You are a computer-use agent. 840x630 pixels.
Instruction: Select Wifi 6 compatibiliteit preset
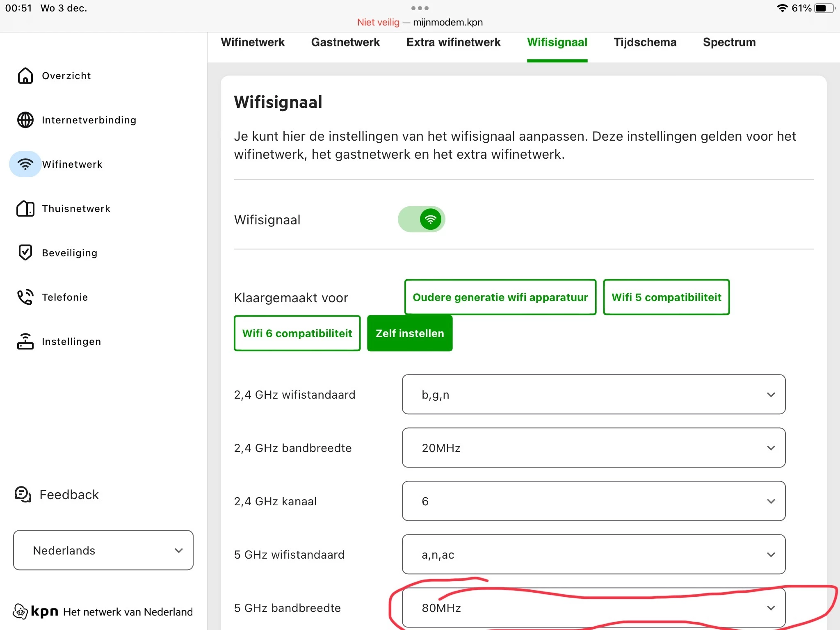pos(297,333)
